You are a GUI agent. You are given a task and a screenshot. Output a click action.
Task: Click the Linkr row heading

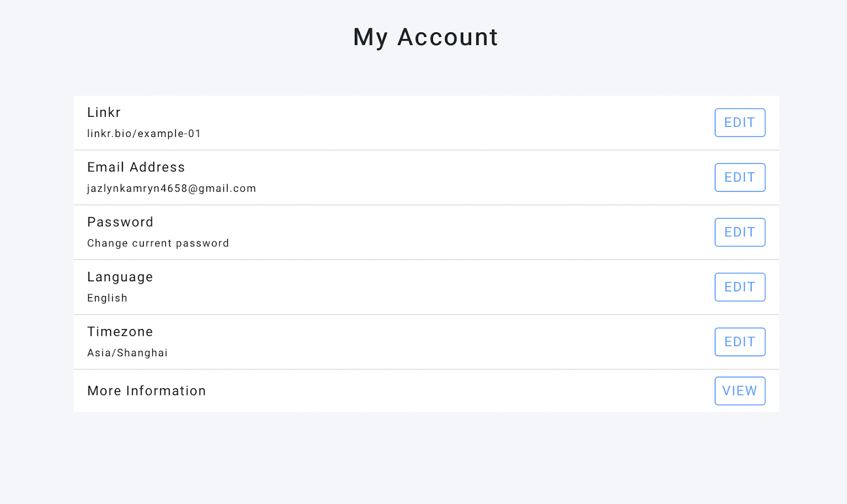tap(104, 113)
